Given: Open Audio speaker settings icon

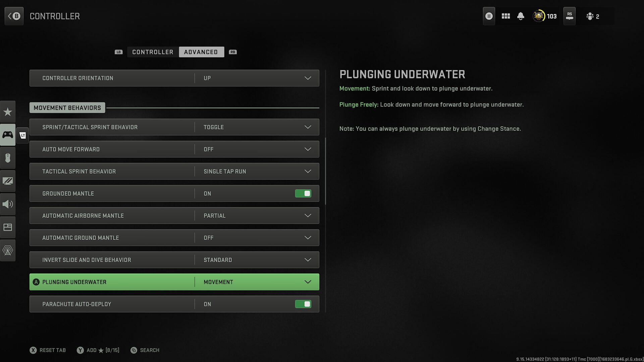Looking at the screenshot, I should click(8, 204).
